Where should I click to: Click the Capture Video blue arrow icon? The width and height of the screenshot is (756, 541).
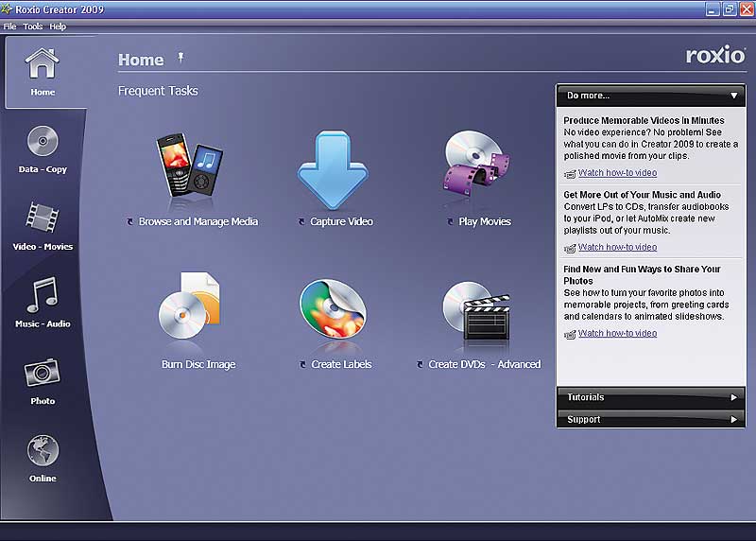pos(333,169)
